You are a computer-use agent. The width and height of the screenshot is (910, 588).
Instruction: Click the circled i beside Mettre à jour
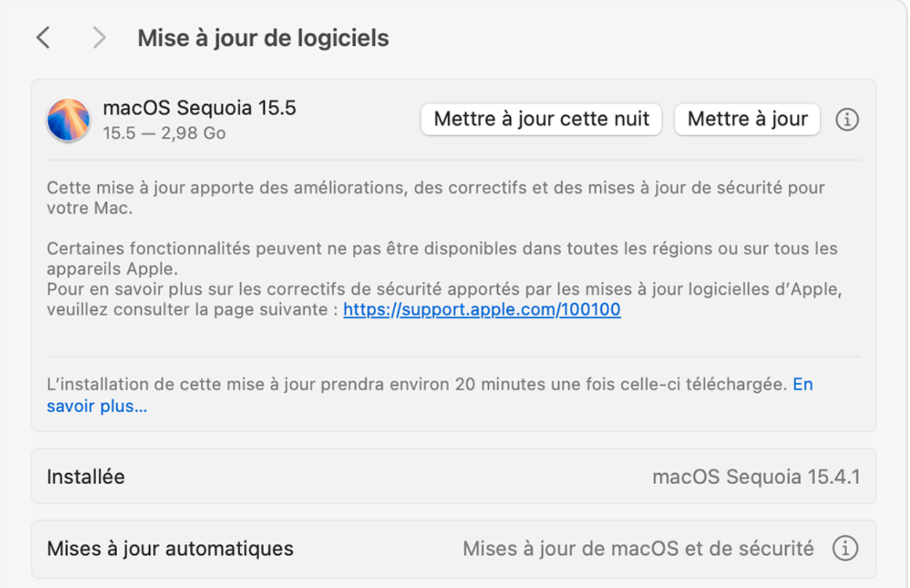coord(847,119)
